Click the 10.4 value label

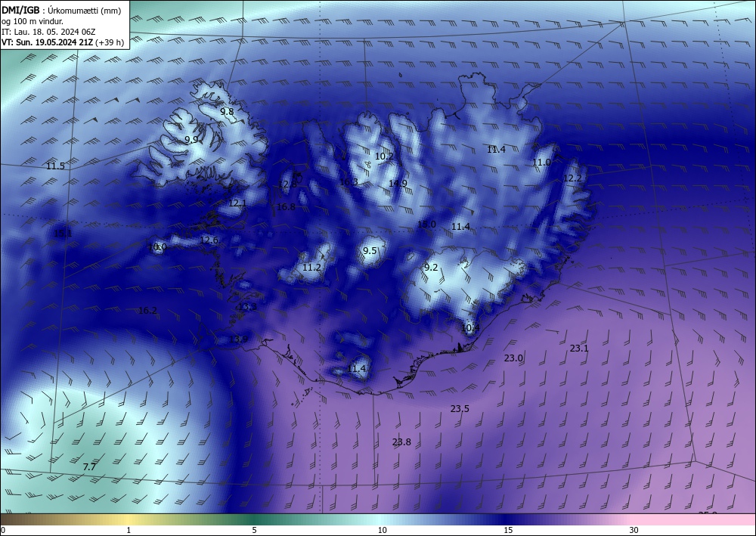470,328
